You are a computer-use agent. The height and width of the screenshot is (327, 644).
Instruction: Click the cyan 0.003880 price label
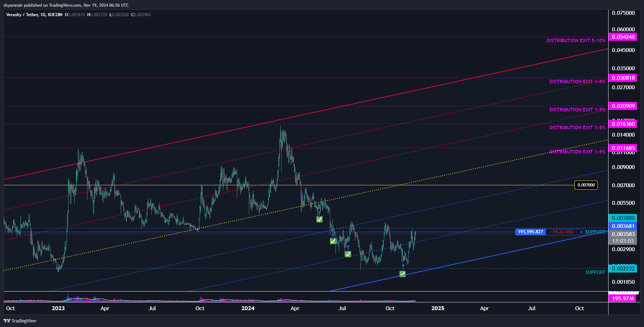[623, 218]
